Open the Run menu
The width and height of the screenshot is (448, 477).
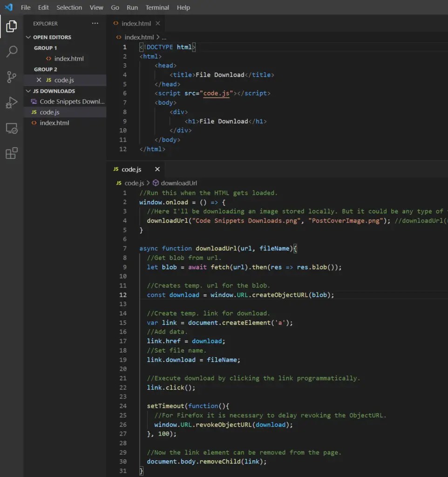(132, 7)
